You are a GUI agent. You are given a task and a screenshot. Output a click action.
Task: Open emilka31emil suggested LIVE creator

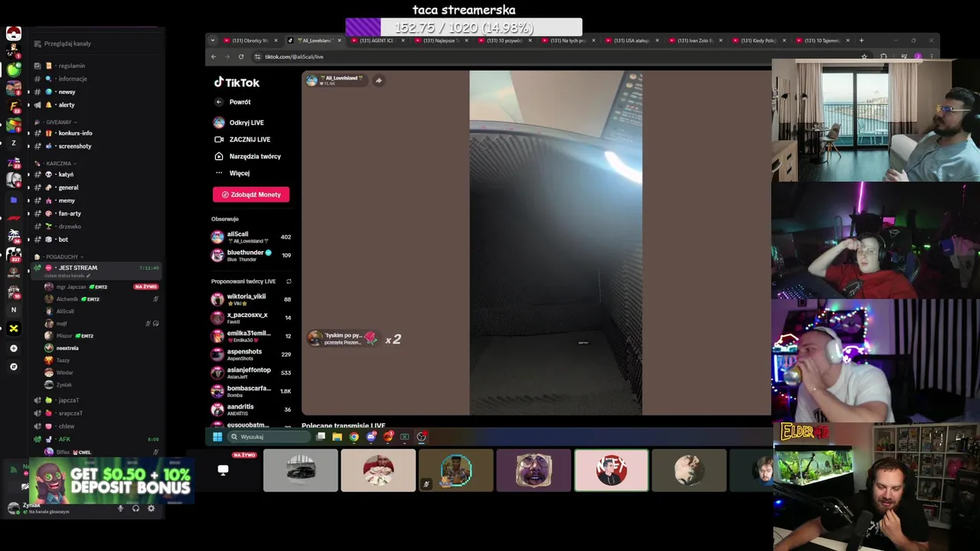251,336
